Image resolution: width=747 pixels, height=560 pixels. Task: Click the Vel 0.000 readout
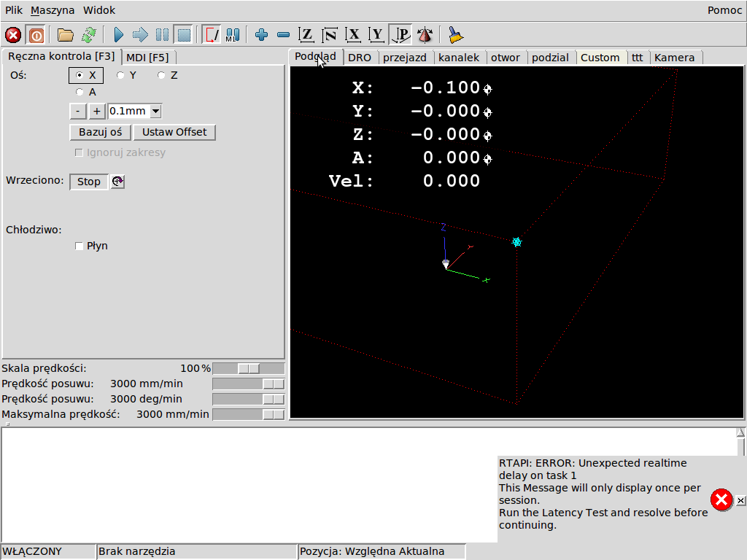(x=404, y=181)
